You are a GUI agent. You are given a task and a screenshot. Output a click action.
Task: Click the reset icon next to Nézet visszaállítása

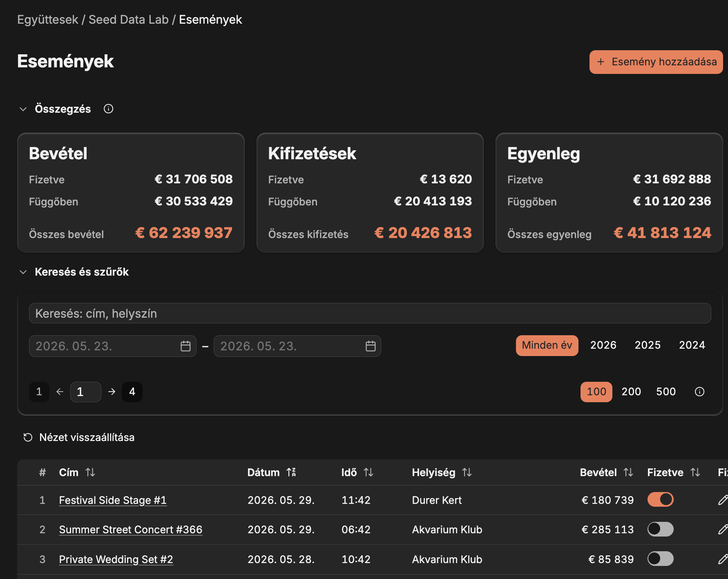pyautogui.click(x=28, y=438)
